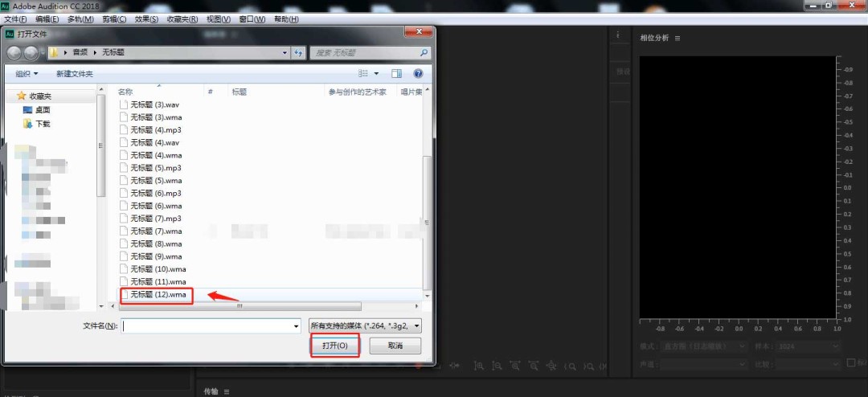The image size is (868, 397).
Task: Open the 声道 dropdown
Action: tap(703, 364)
